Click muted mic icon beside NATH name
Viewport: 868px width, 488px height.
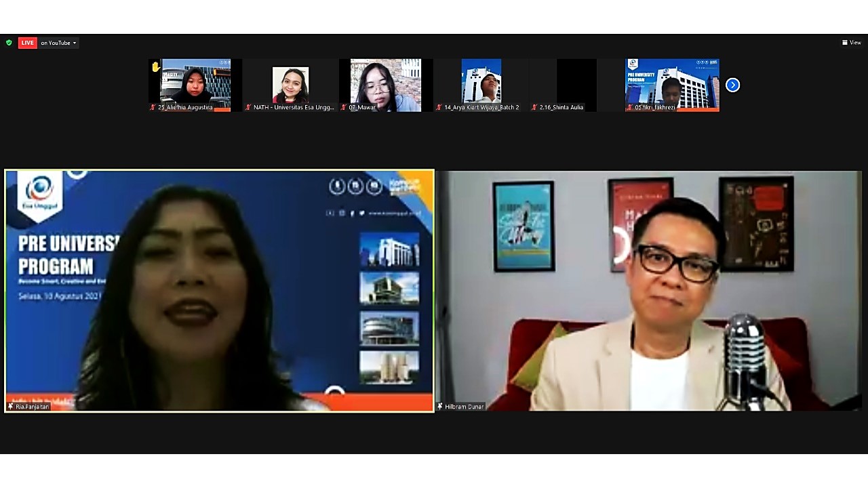click(248, 107)
